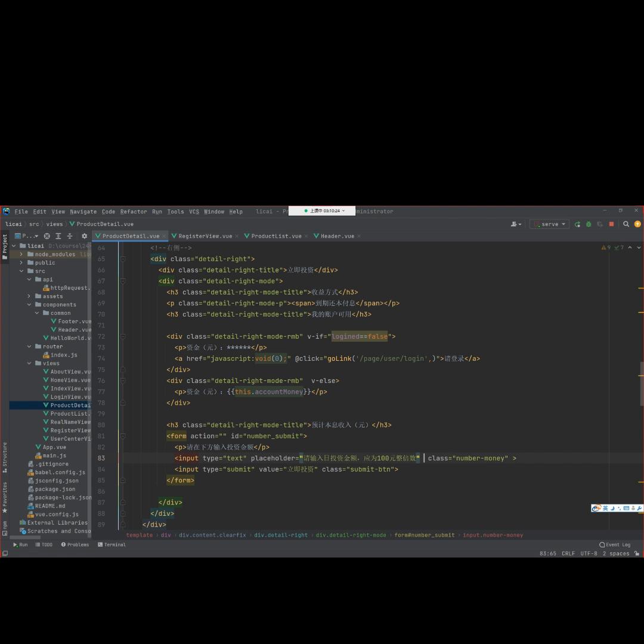This screenshot has height=644, width=644.
Task: Open the Terminal tool window
Action: [x=112, y=544]
